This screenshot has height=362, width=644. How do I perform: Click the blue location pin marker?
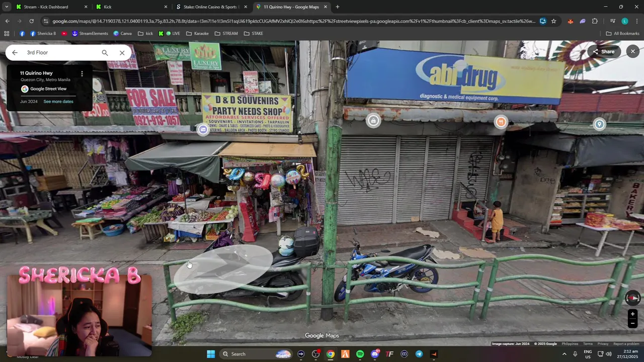599,124
